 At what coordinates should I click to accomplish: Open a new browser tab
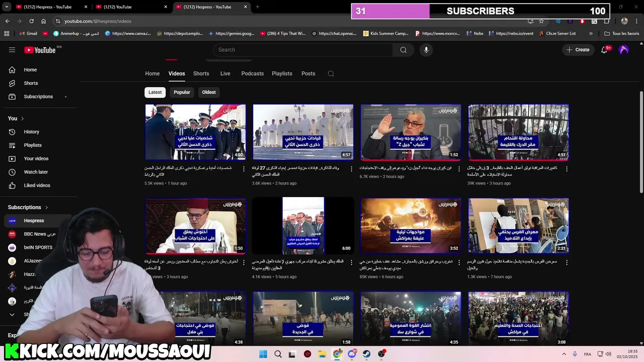[x=258, y=7]
